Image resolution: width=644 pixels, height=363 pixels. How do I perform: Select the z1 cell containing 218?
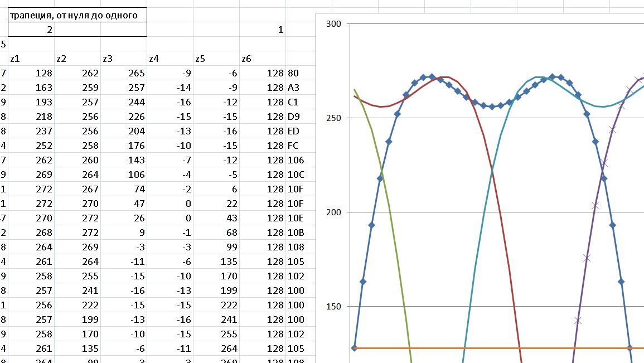pos(31,117)
